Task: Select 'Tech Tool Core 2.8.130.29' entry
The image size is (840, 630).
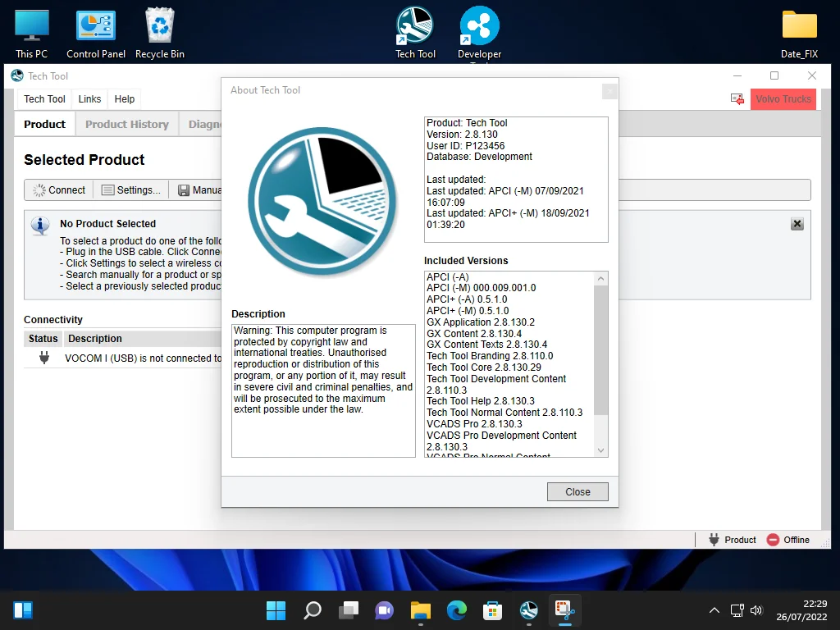Action: pyautogui.click(x=484, y=367)
